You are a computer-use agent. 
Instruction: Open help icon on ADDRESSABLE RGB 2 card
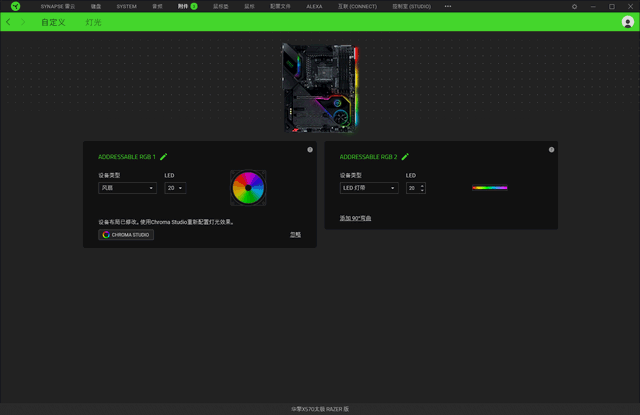(x=551, y=150)
